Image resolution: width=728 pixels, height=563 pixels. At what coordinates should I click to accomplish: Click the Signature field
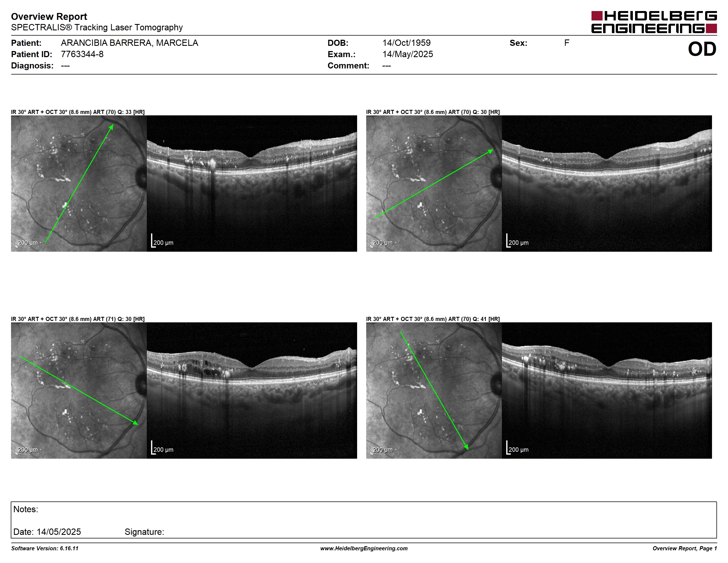click(144, 532)
